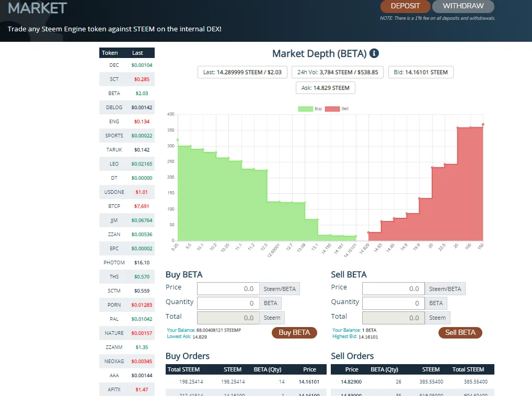Image resolution: width=532 pixels, height=396 pixels.
Task: Toggle the red Sell legend swatch
Action: tap(332, 109)
